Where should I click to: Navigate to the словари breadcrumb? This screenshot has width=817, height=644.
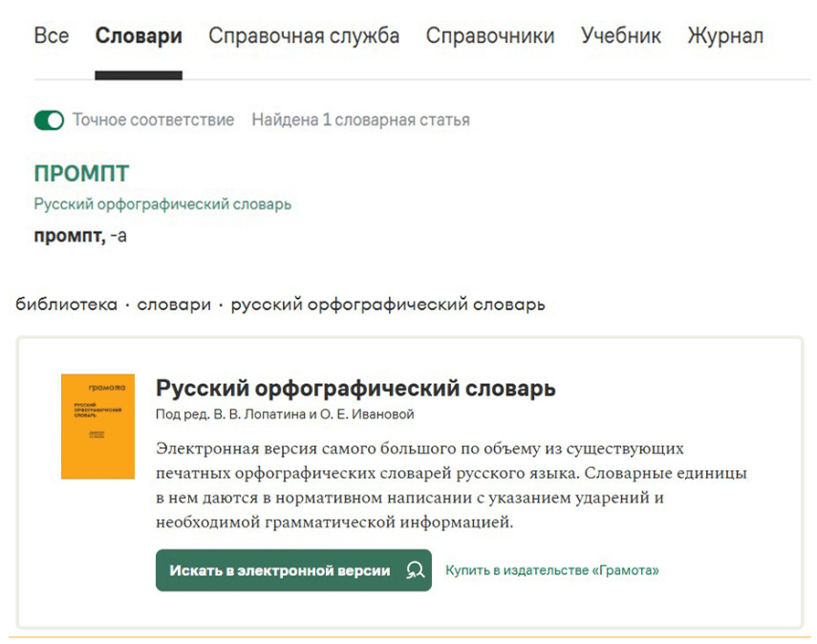click(174, 304)
